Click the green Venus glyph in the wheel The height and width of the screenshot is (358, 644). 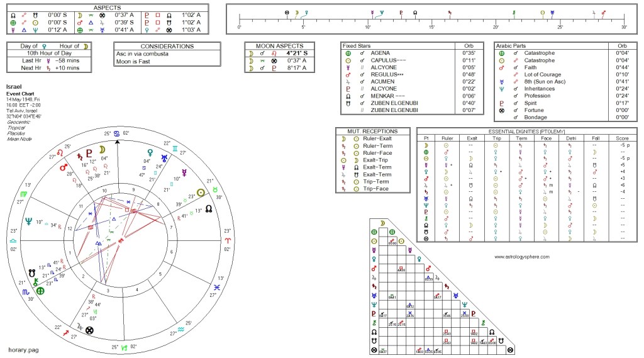[150, 152]
